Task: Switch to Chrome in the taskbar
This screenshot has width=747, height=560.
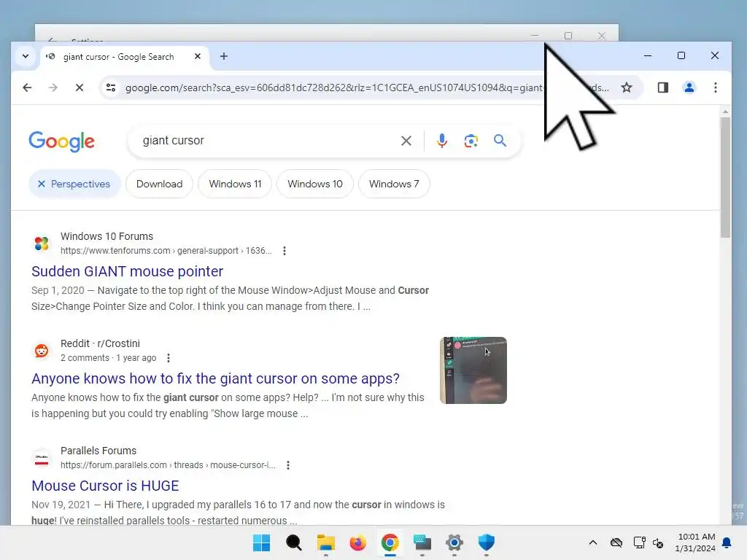Action: (x=390, y=542)
